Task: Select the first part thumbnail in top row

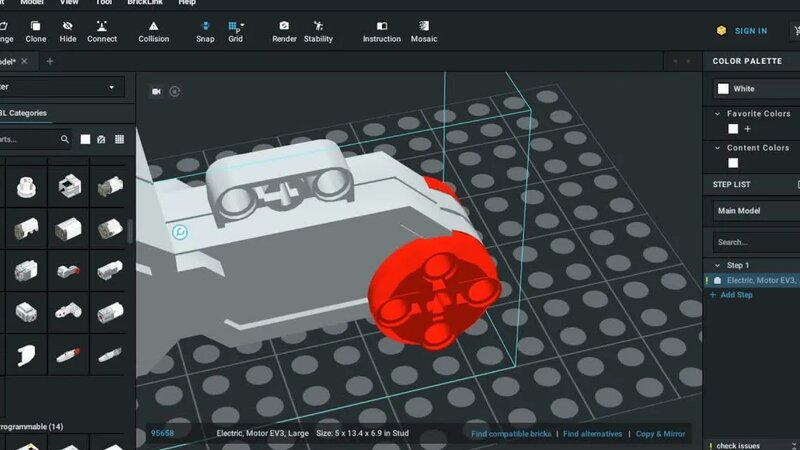Action: (26, 186)
